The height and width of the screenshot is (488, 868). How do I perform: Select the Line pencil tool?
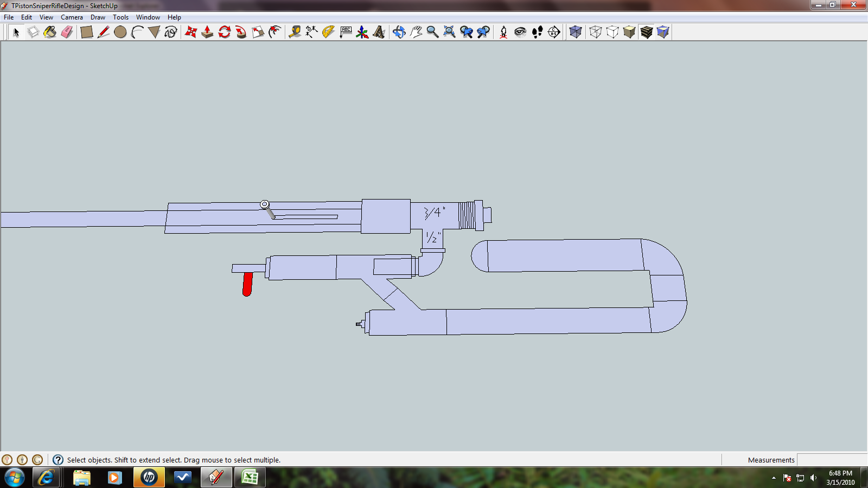pos(103,32)
